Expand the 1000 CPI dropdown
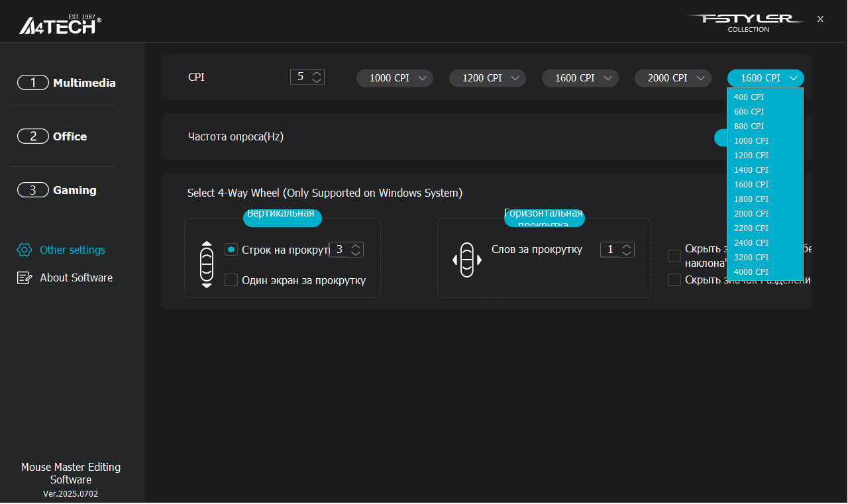 395,78
